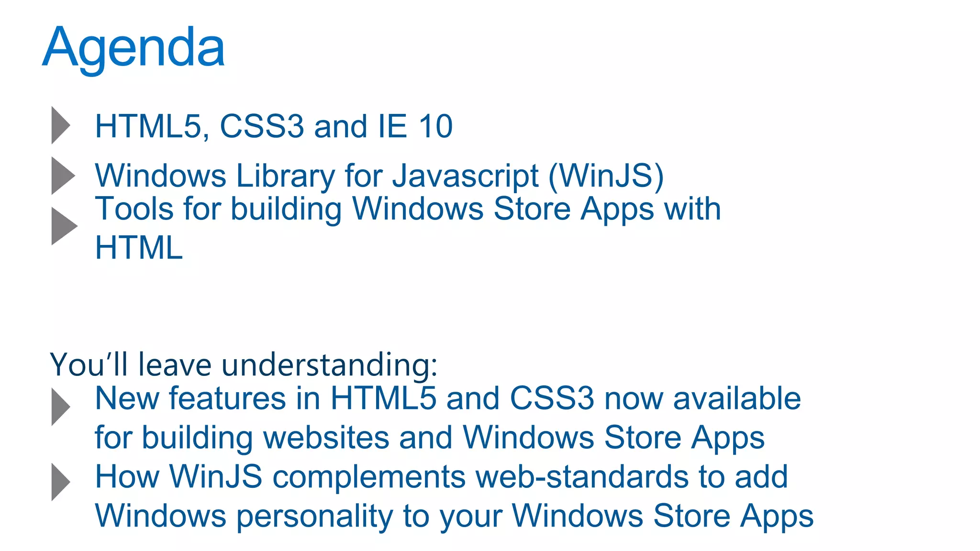980x551 pixels.
Task: Click the arrow bullet beside HTML5, CSS3 and IE 10
Action: pos(61,125)
